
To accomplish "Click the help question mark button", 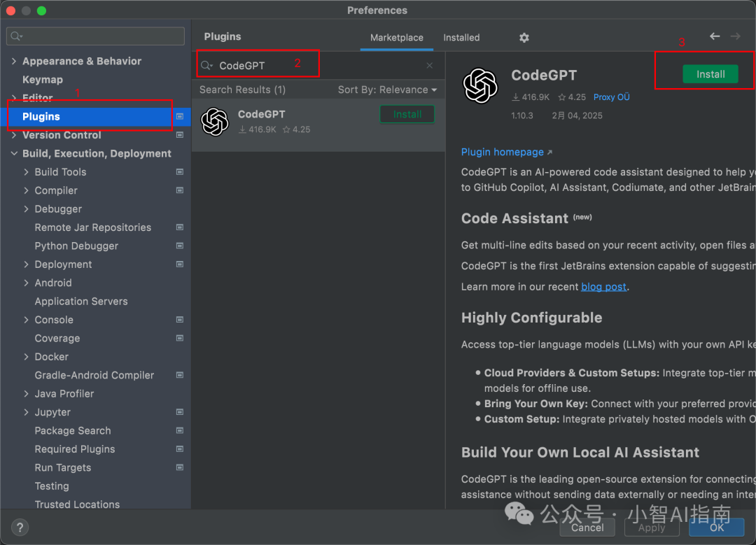I will coord(20,528).
